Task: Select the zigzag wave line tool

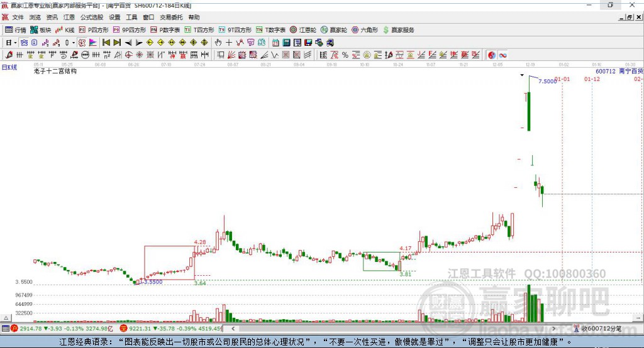Action: tap(275, 55)
